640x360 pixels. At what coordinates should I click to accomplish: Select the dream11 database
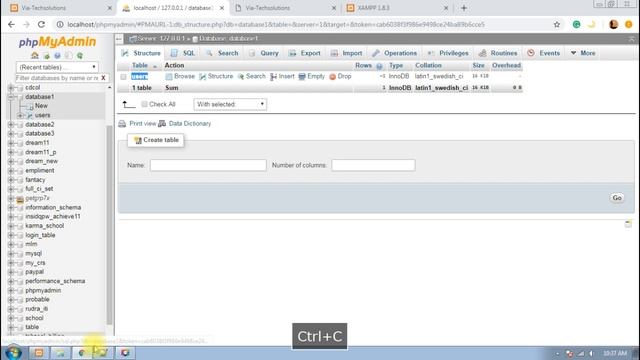tap(37, 143)
